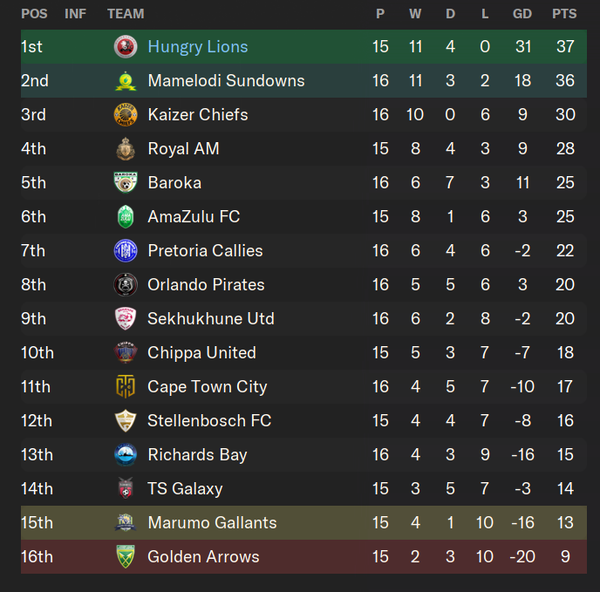Viewport: 600px width, 592px height.
Task: Select the Royal AM crest icon
Action: click(126, 149)
